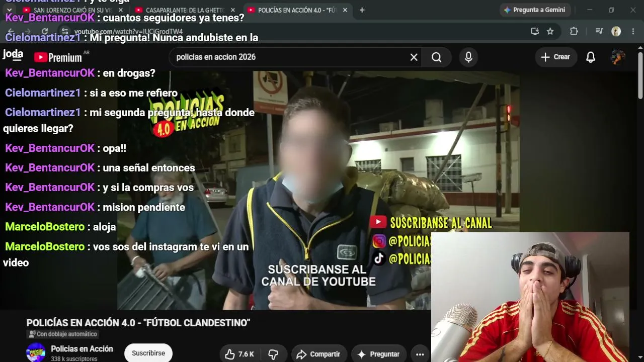
Task: Click the video player to pause
Action: click(318, 190)
